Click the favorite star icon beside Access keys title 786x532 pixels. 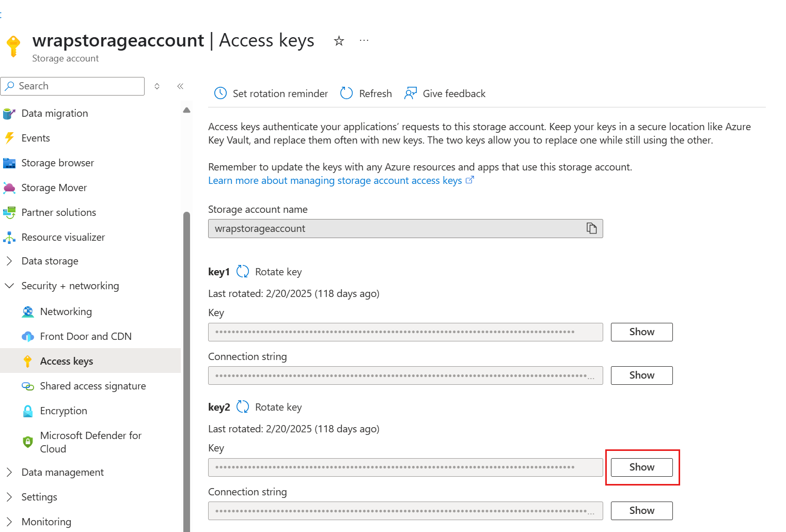coord(339,41)
